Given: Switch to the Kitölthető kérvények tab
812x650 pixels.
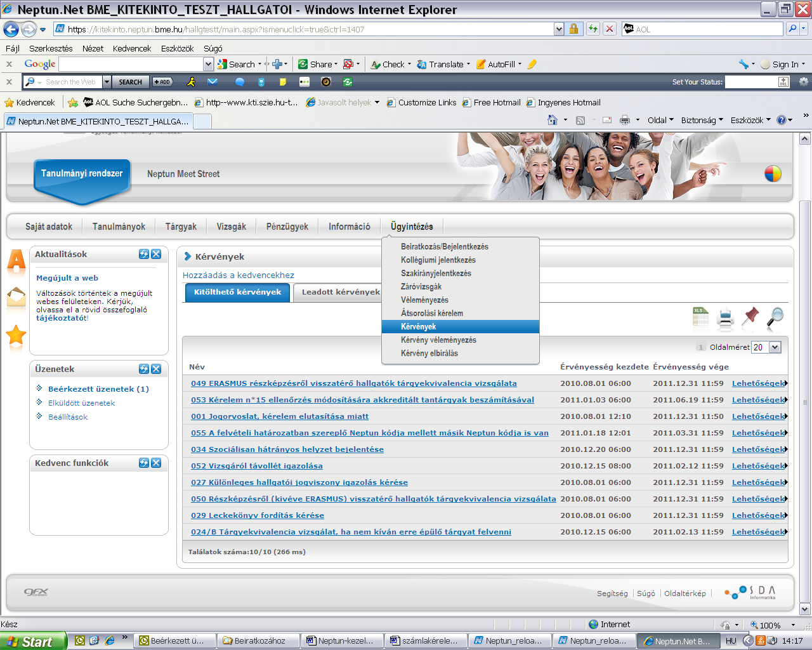Looking at the screenshot, I should (237, 292).
